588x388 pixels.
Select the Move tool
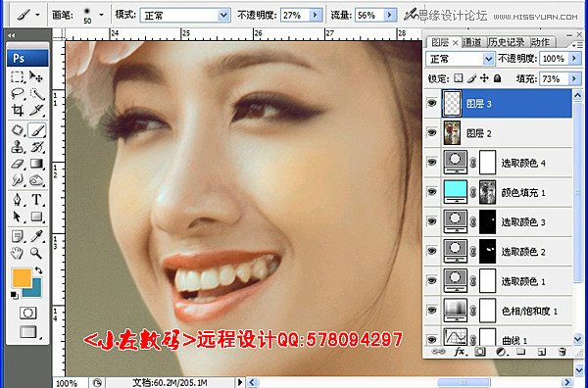pos(36,76)
